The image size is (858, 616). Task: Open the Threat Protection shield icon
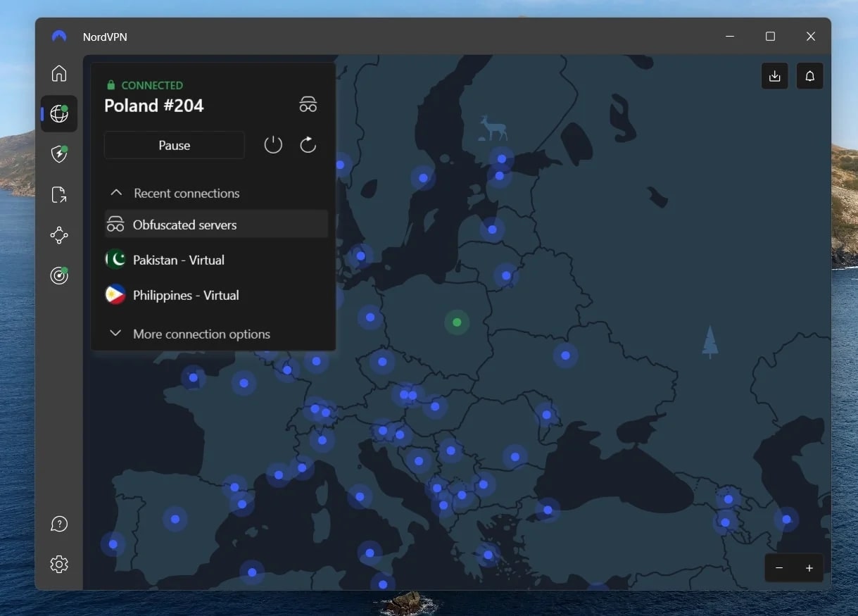tap(58, 153)
